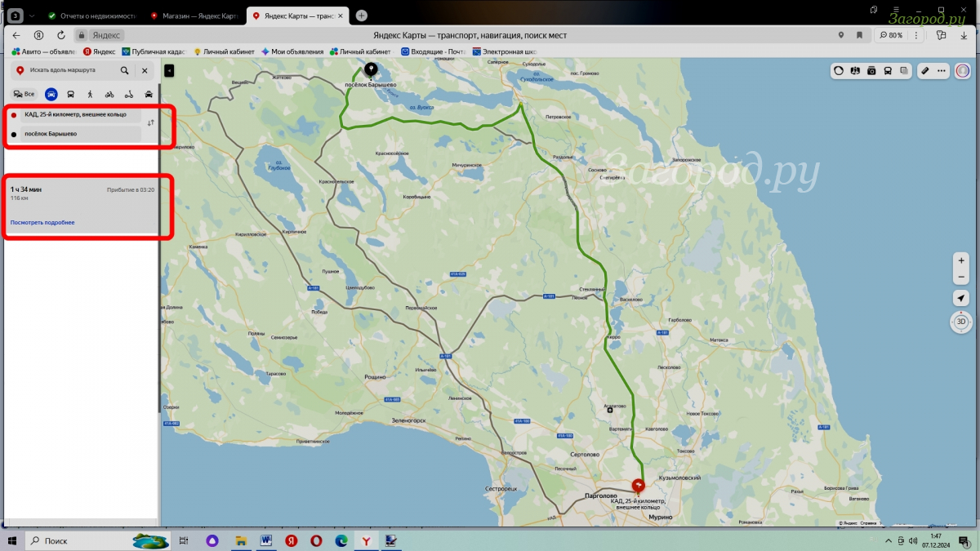Zoom out with the minus map button
The height and width of the screenshot is (551, 980).
(x=961, y=277)
